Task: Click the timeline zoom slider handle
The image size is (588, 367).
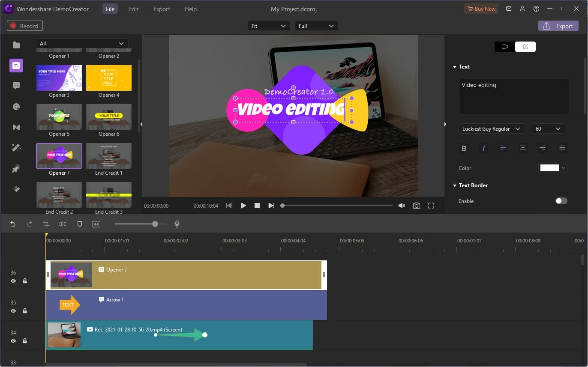Action: (155, 224)
